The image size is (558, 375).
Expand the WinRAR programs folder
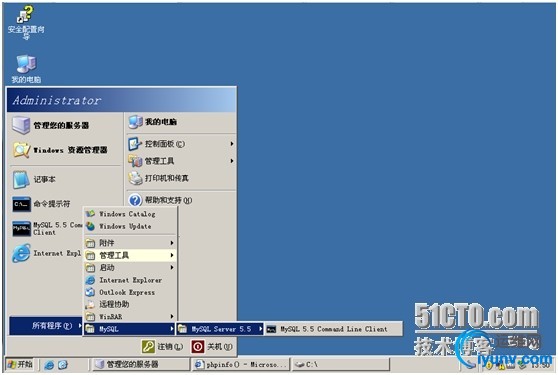(x=130, y=316)
